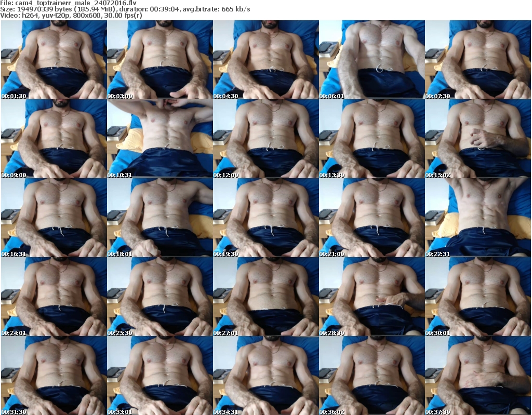Pick the frame timestamped 00:10:31
Viewport: 532px width, 415px height.
point(160,139)
